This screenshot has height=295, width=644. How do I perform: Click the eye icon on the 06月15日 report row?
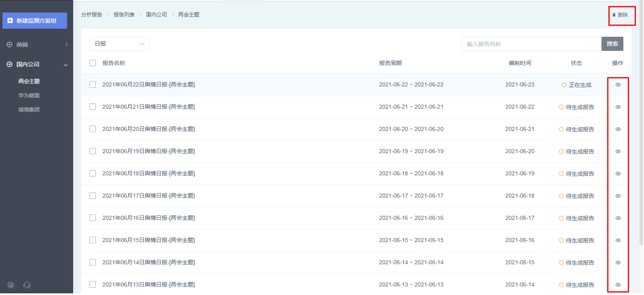click(x=618, y=240)
